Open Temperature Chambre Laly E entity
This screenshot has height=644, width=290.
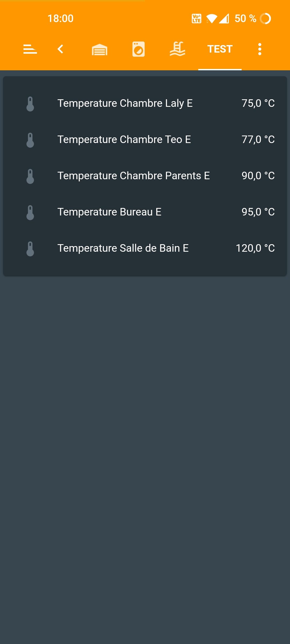coord(125,103)
